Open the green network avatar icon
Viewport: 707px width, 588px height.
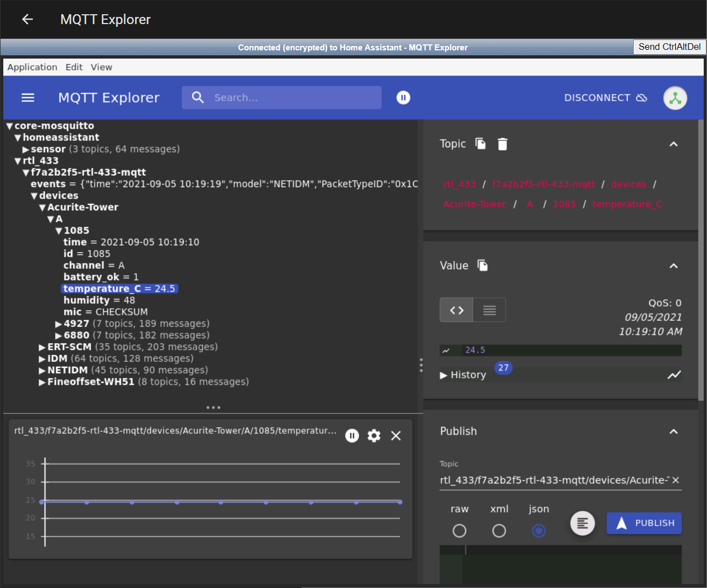click(x=675, y=98)
